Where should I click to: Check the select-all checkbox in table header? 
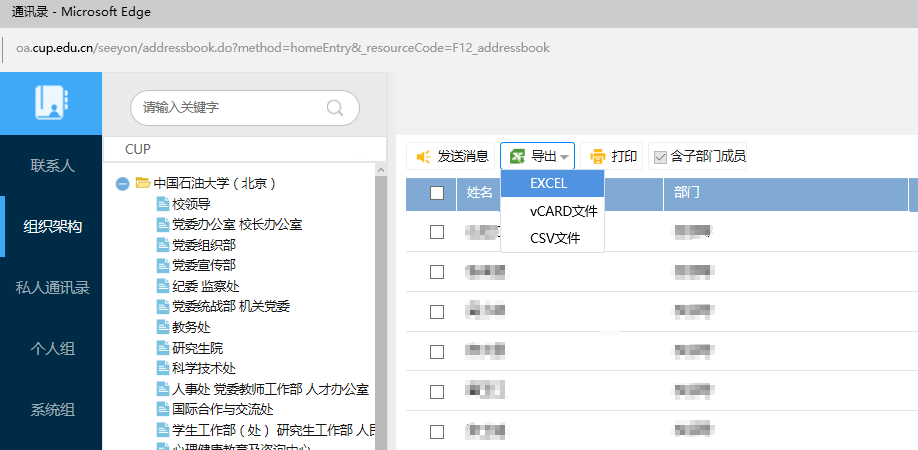click(437, 193)
